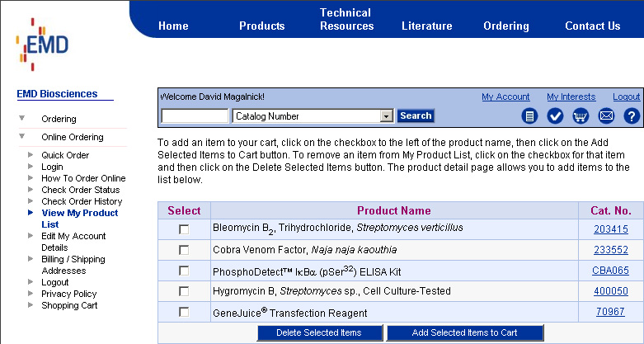Screen dimensions: 644x344
Task: Click the Search button
Action: click(x=416, y=115)
